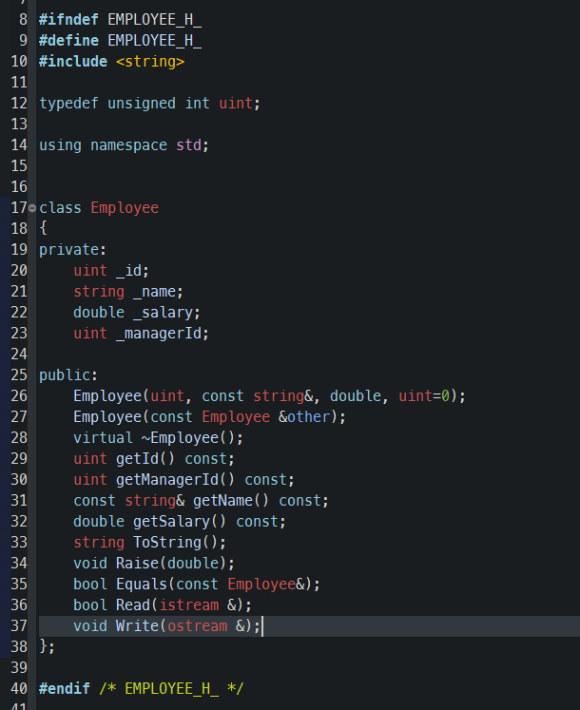The width and height of the screenshot is (580, 710).
Task: Click line number 40 beside #endif
Action: click(19, 689)
